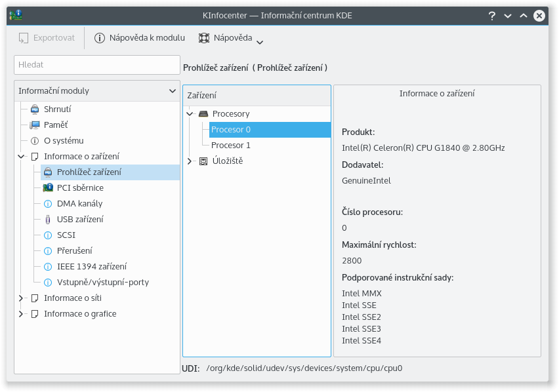This screenshot has height=392, width=559.
Task: Expand the Informace o síti category
Action: pos(21,298)
